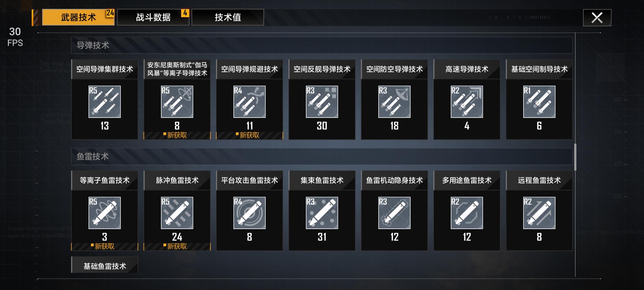
Task: Click the 基础鱼雷技术 card header
Action: [105, 265]
